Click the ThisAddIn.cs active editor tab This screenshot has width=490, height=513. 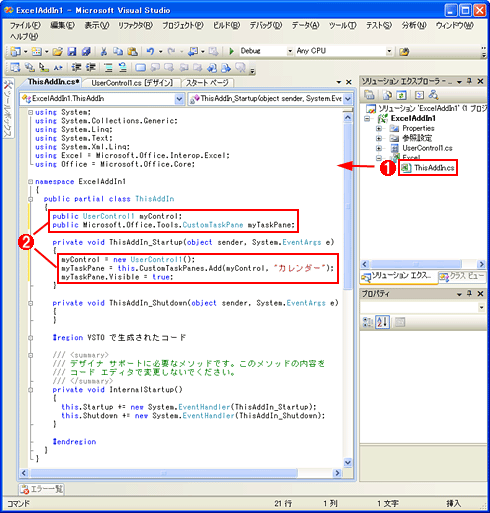click(x=53, y=82)
